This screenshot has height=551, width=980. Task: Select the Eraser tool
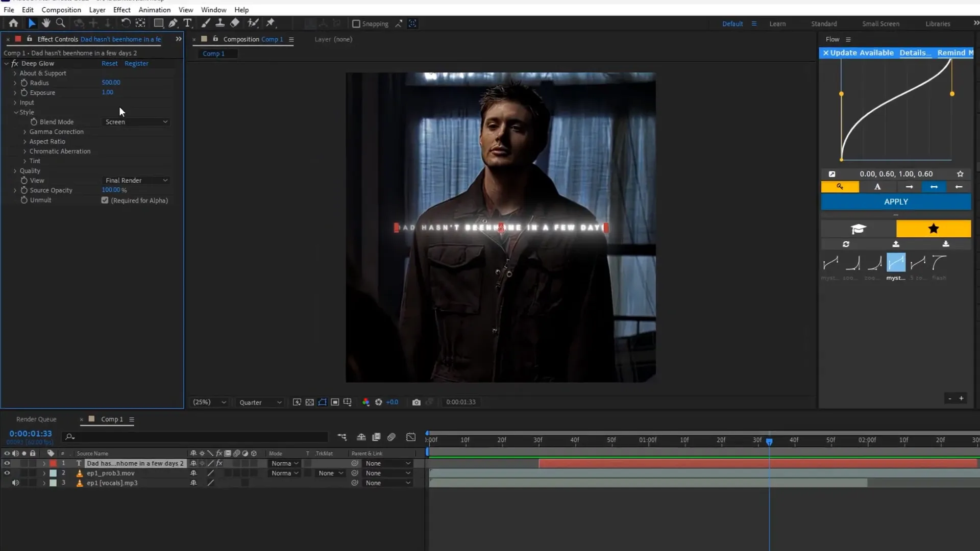point(235,23)
